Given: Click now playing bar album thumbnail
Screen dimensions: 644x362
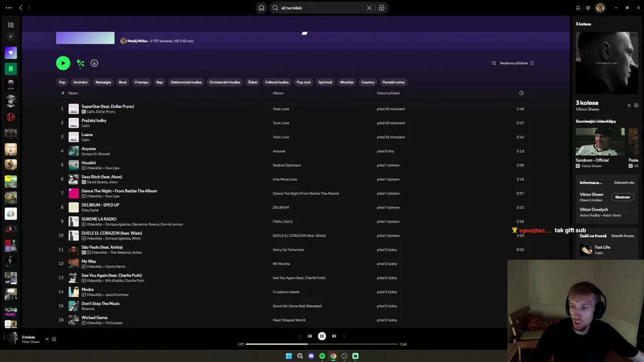Looking at the screenshot, I should pyautogui.click(x=11, y=339).
